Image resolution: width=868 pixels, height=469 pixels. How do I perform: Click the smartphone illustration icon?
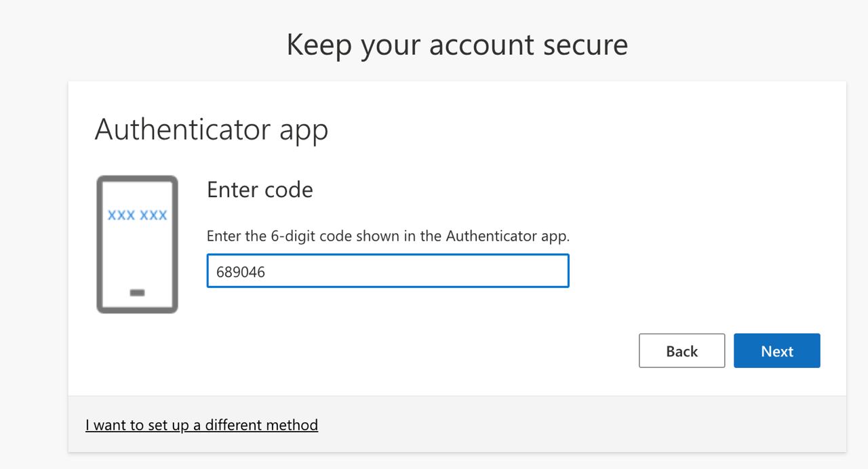pos(136,243)
